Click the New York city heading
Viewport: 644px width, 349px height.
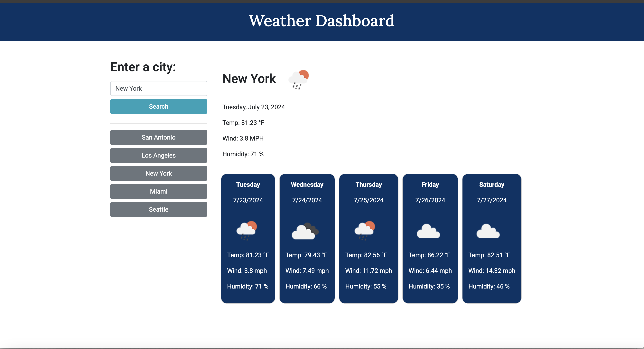point(249,79)
